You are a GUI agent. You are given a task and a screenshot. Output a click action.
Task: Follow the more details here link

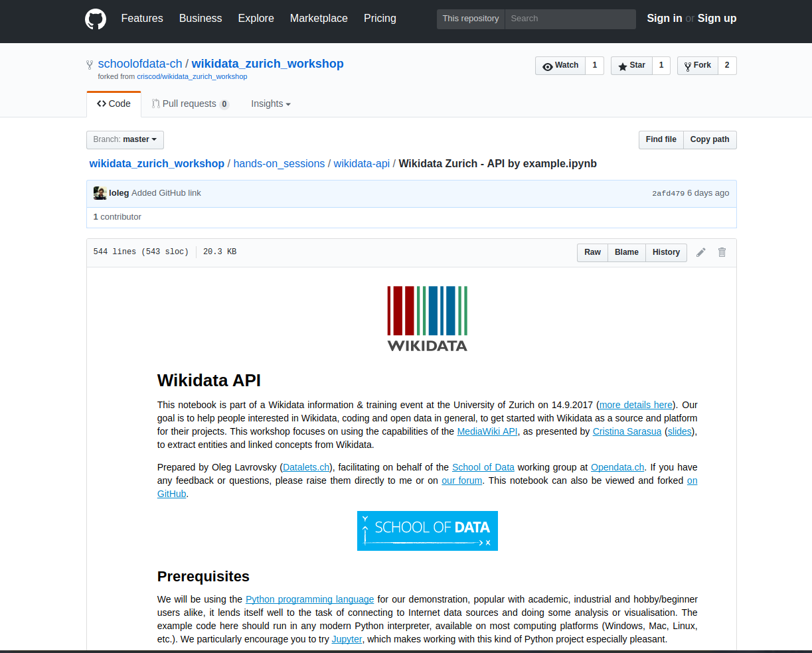click(x=636, y=405)
